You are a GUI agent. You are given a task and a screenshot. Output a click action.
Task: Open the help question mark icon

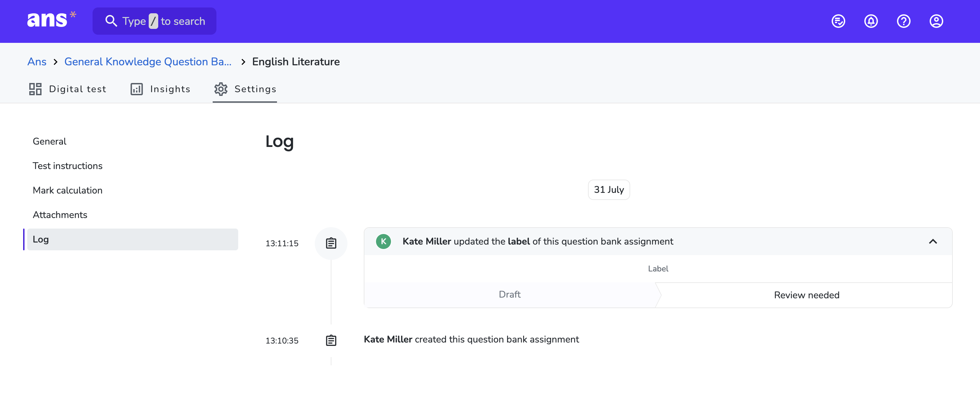click(903, 21)
